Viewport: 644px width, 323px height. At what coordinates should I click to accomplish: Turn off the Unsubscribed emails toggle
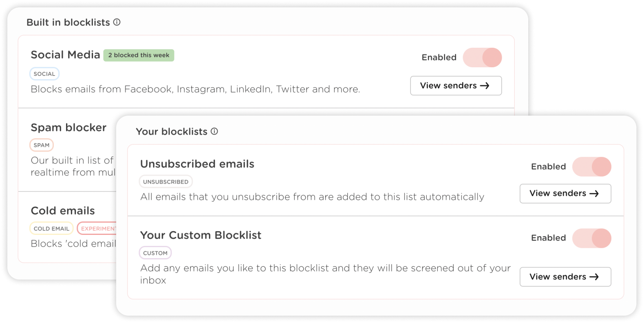coord(592,167)
